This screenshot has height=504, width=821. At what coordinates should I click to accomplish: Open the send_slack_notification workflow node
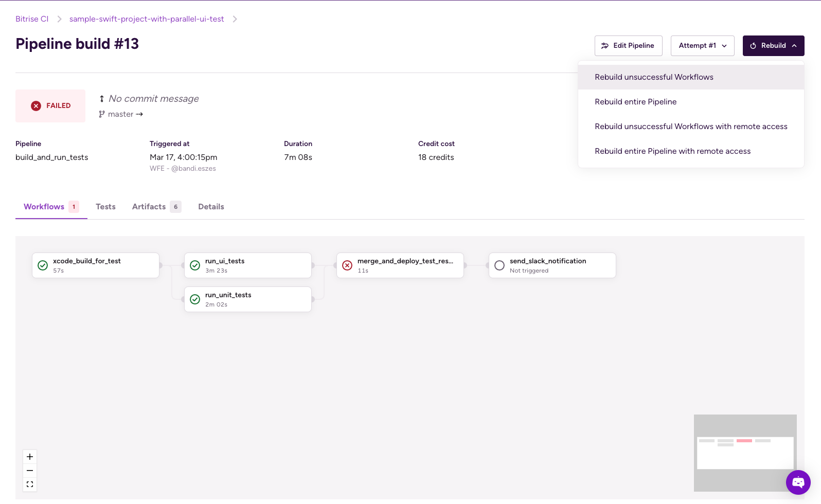click(x=552, y=265)
